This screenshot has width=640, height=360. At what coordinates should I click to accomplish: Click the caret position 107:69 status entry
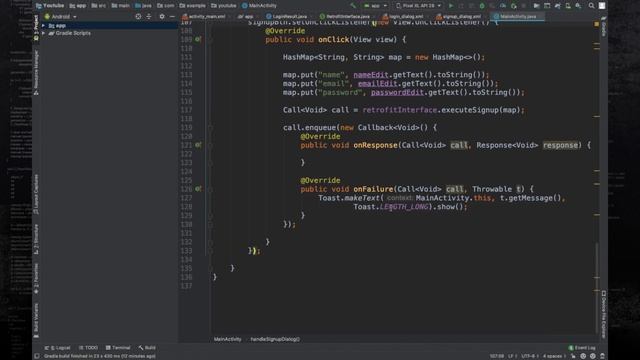(x=497, y=356)
